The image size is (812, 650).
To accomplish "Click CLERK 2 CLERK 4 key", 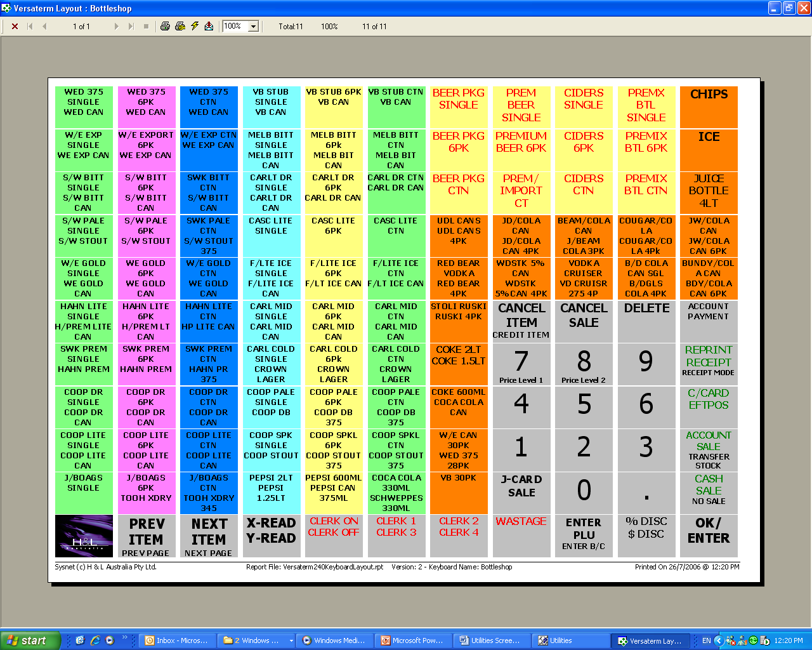I will [459, 536].
